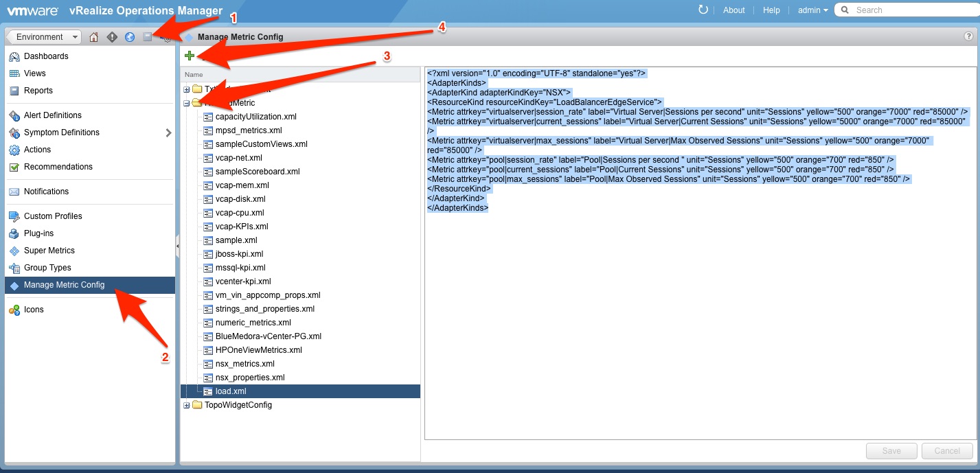The image size is (980, 473).
Task: Click the green plus add icon
Action: coord(190,56)
